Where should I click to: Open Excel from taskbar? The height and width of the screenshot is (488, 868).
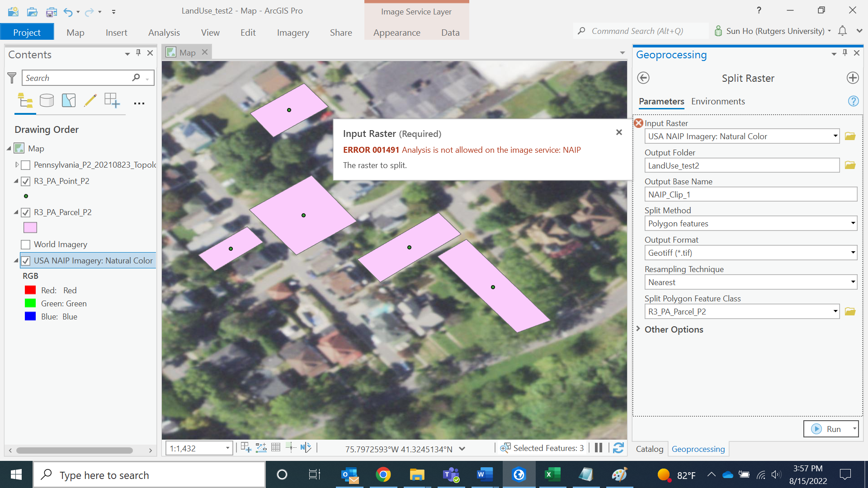point(552,474)
